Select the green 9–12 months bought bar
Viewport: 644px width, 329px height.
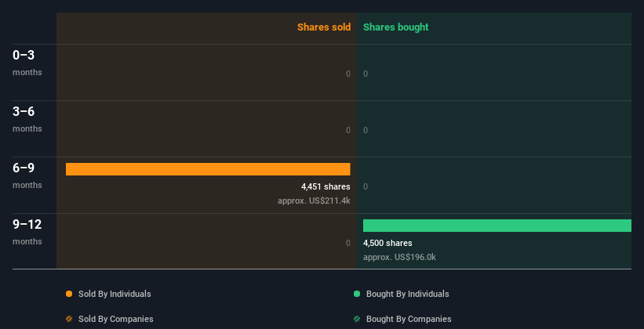[x=497, y=226]
